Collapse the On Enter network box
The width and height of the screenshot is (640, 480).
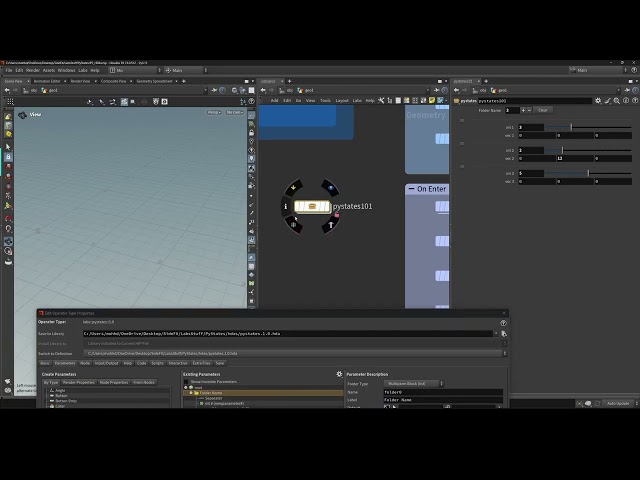tap(411, 189)
